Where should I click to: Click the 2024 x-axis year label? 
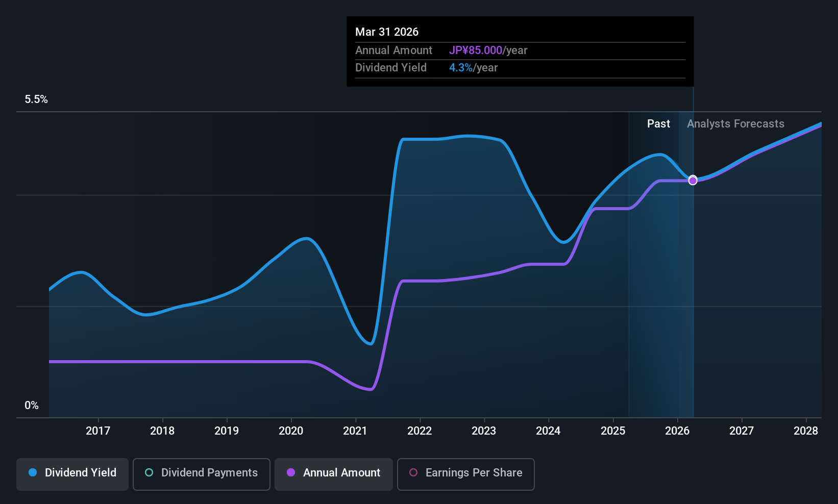(x=548, y=431)
